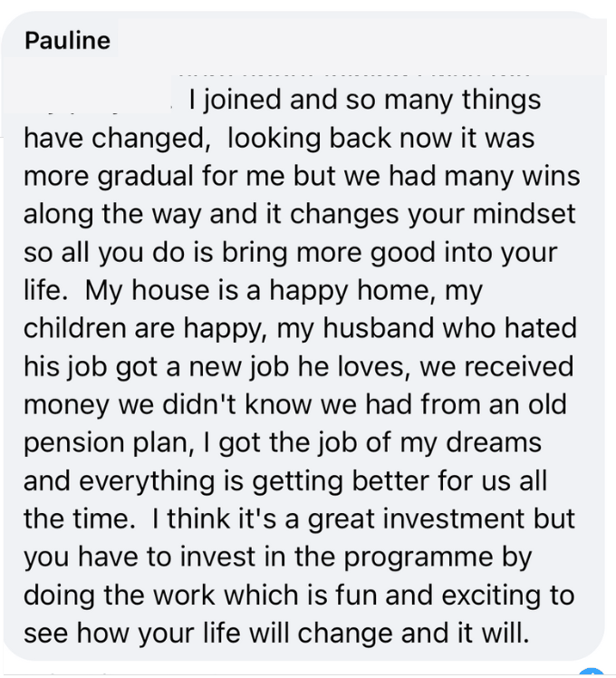Click the line 'his job got a new job'

(299, 366)
